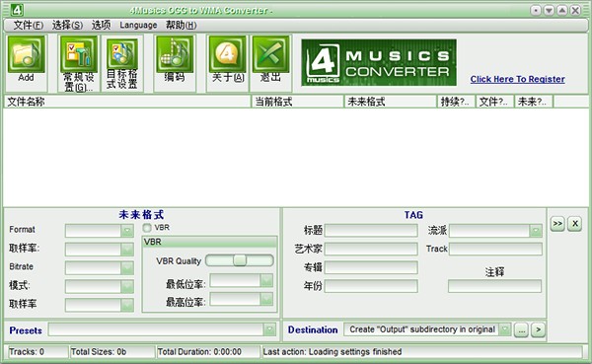Click the Last action status message
Viewport: 592px width, 364px height.
[333, 352]
